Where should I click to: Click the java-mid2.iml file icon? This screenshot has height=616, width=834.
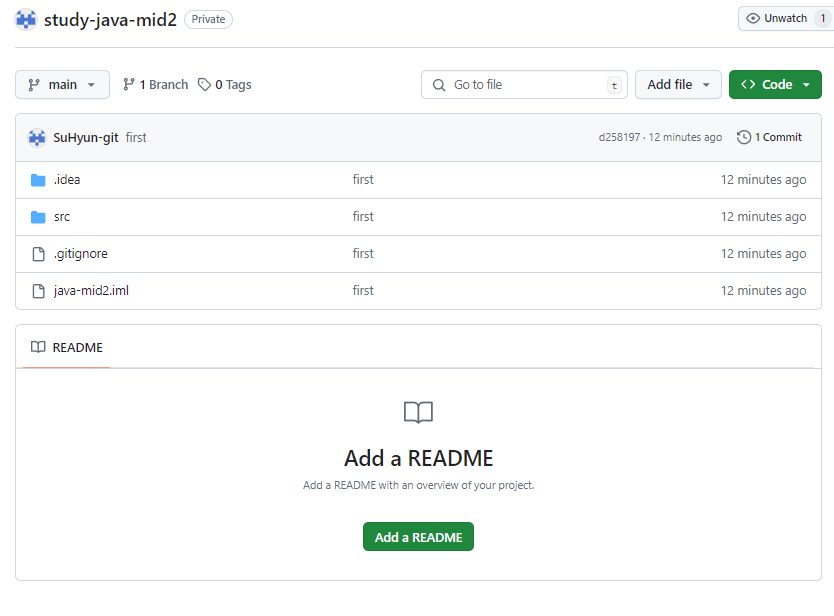(x=38, y=291)
